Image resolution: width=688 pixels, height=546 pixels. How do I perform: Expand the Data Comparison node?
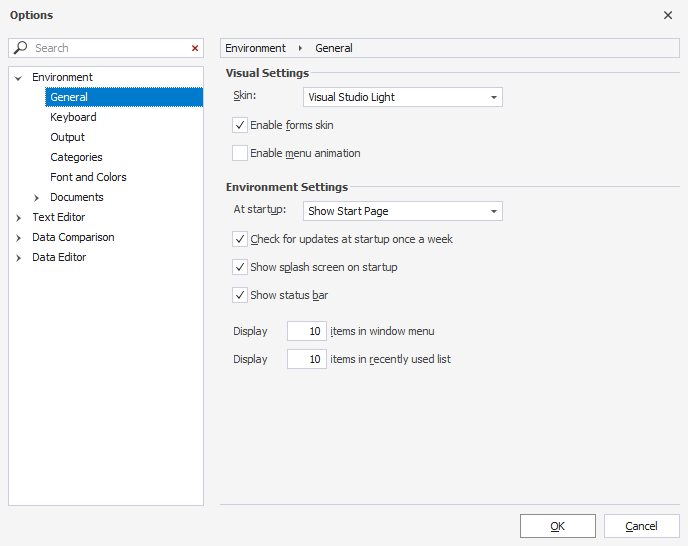point(18,237)
